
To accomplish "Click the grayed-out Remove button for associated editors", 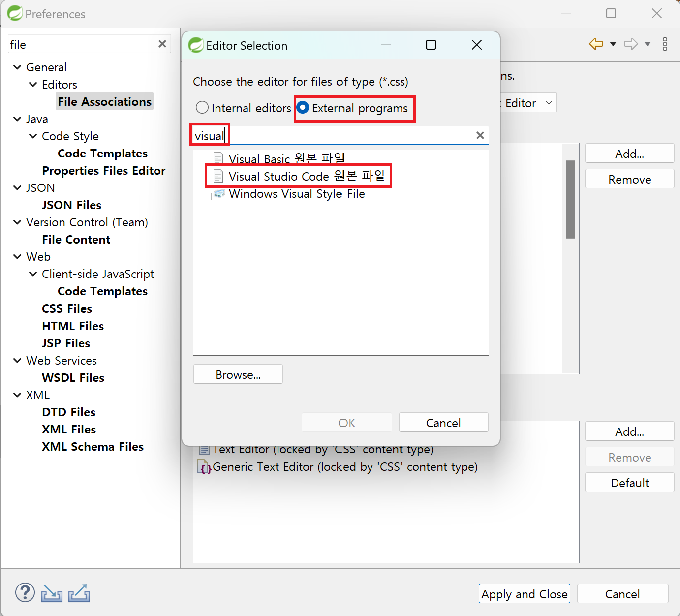I will [x=630, y=457].
